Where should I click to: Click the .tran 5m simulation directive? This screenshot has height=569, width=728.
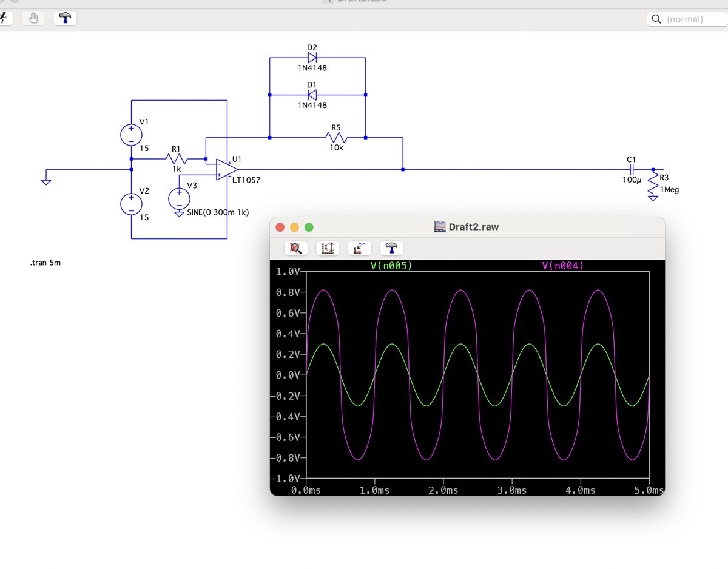[x=45, y=263]
